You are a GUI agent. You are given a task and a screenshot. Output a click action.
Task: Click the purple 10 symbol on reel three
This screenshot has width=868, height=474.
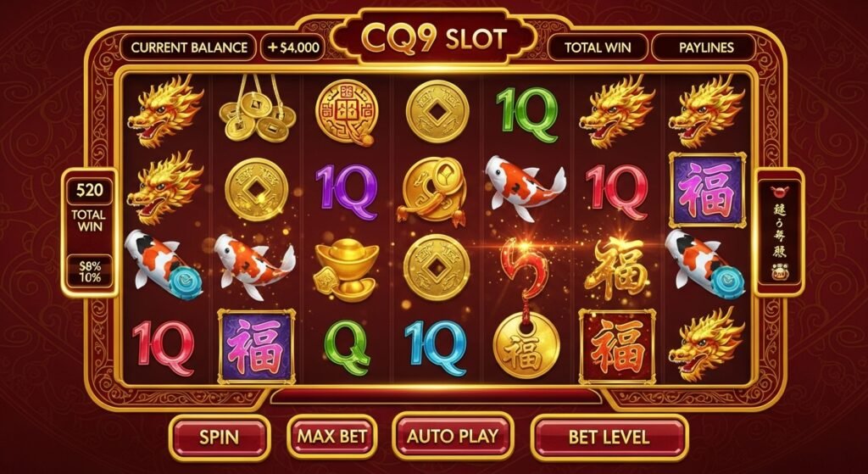point(347,192)
